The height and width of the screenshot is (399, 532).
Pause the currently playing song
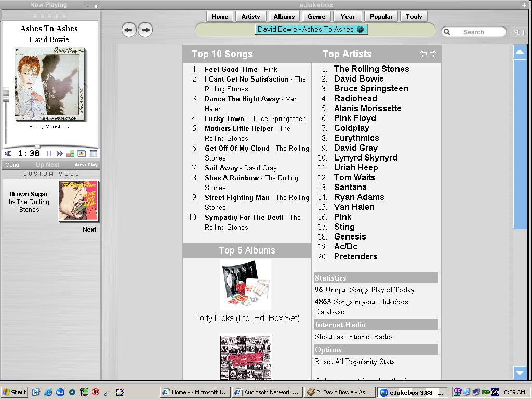(x=49, y=153)
